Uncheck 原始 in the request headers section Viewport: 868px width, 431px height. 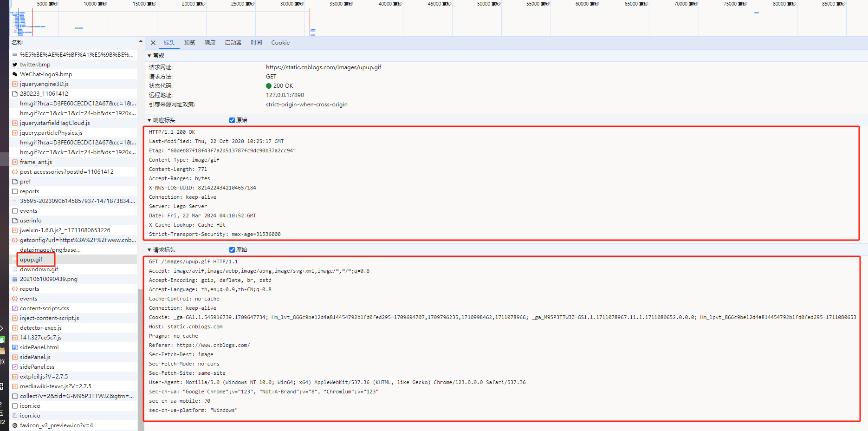coord(232,250)
